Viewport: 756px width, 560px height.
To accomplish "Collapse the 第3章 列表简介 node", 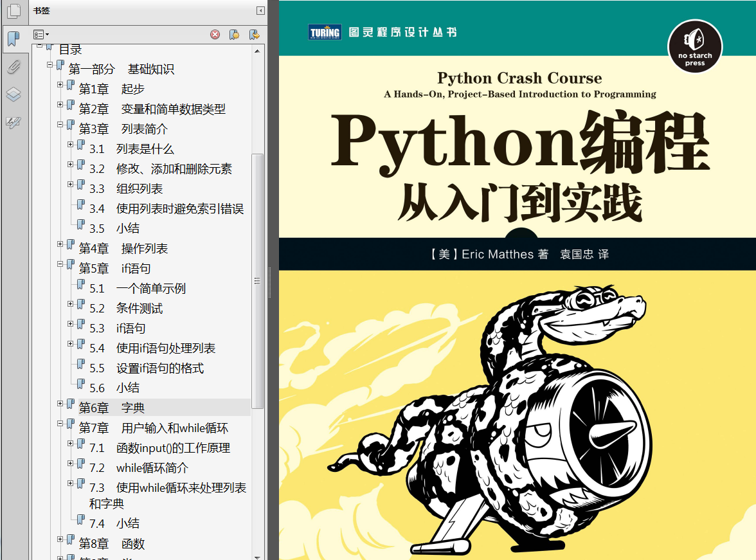I will pos(60,125).
